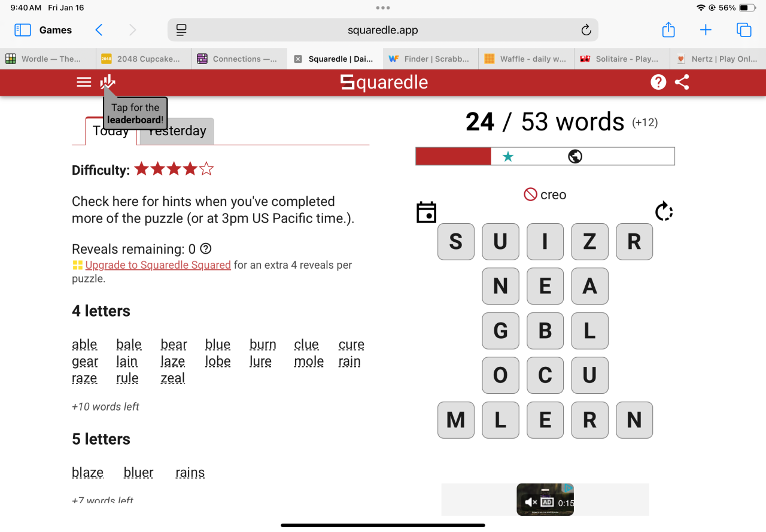Switch to the Nertz browser tab
Screen dimensions: 766x532
pos(718,59)
